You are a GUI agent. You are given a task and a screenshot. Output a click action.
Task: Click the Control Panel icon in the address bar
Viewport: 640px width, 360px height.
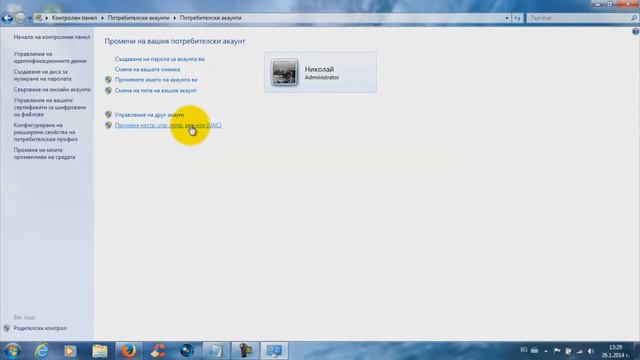coord(39,18)
